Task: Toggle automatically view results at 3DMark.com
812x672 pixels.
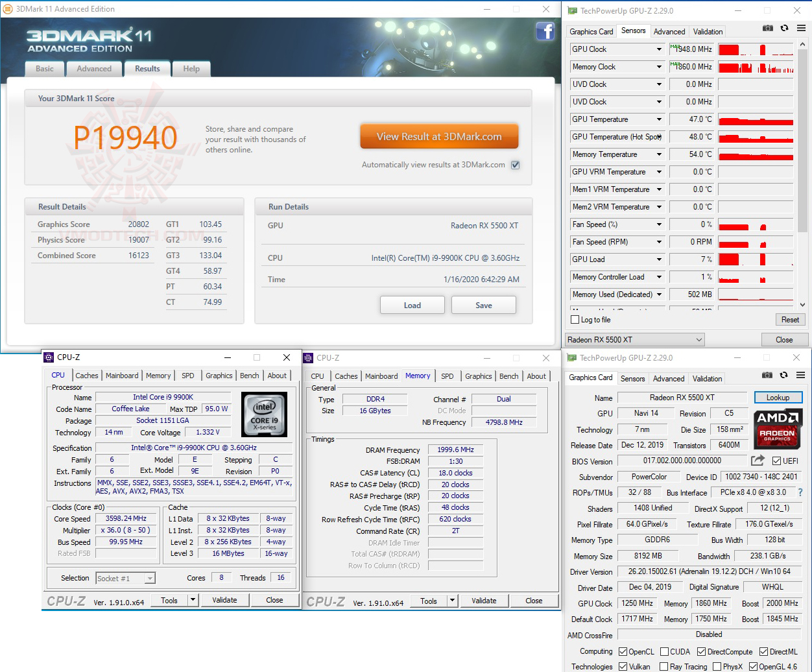Action: (x=515, y=165)
